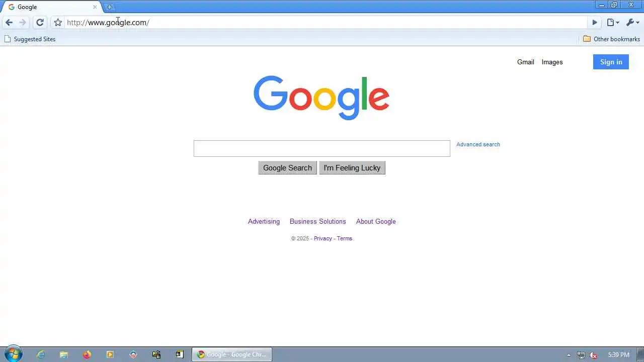Restore down the Chrome window
Screen dimensions: 644x362
point(614,5)
